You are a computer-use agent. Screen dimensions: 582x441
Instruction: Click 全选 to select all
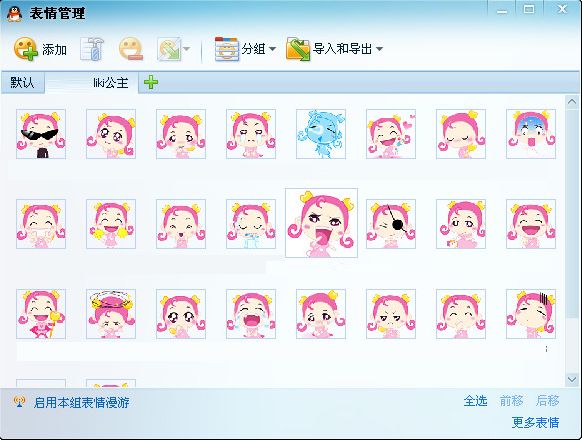pyautogui.click(x=475, y=401)
